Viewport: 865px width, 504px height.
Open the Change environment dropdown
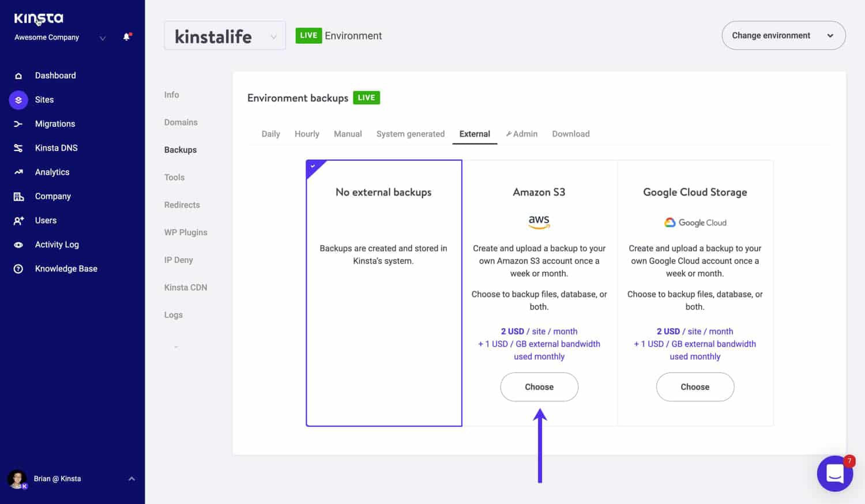point(783,36)
